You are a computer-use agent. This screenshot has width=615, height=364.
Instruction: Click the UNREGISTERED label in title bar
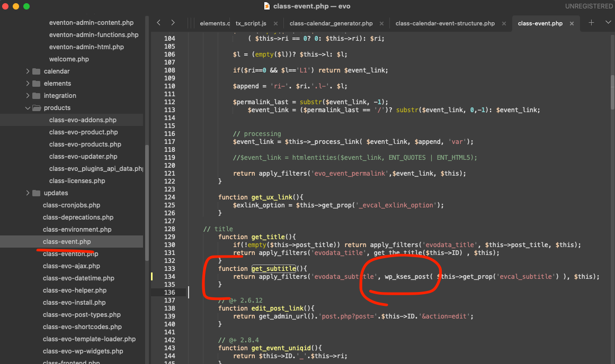[589, 6]
